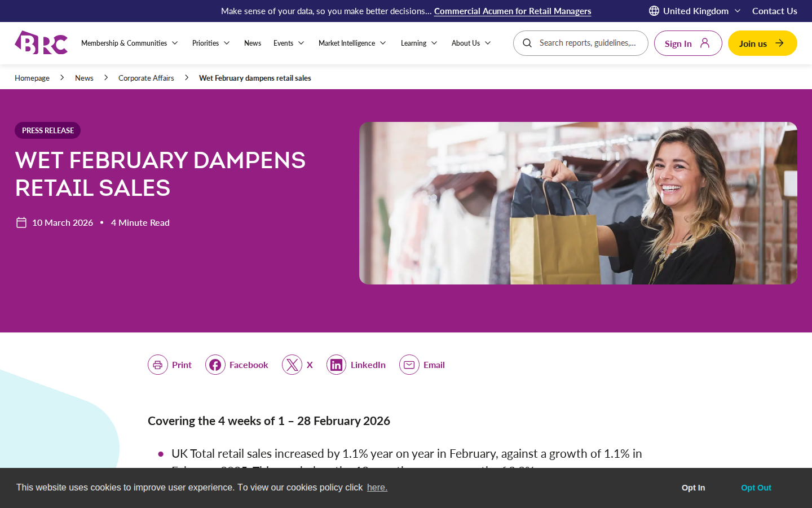812x508 pixels.
Task: Click the globe icon beside United Kingdom
Action: click(654, 11)
